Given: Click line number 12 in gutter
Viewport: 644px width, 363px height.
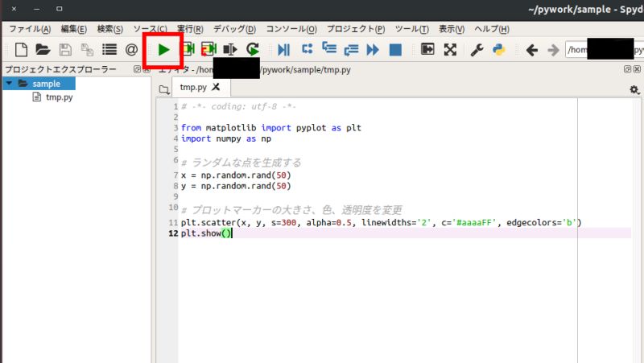Looking at the screenshot, I should click(173, 233).
